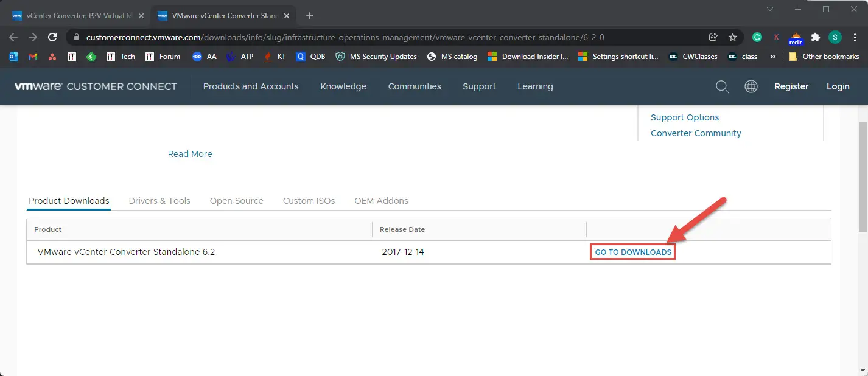Click the GO TO DOWNLOADS link
This screenshot has width=868, height=376.
(633, 252)
